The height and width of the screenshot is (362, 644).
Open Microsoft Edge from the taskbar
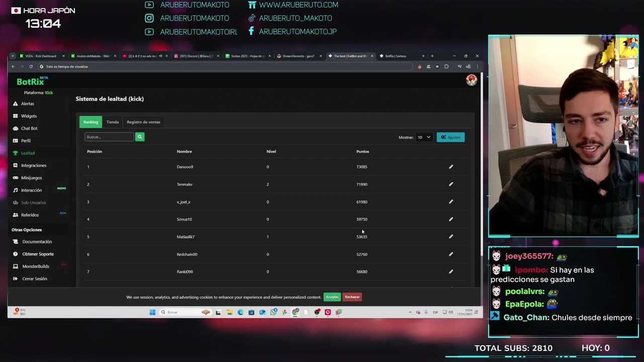[240, 312]
